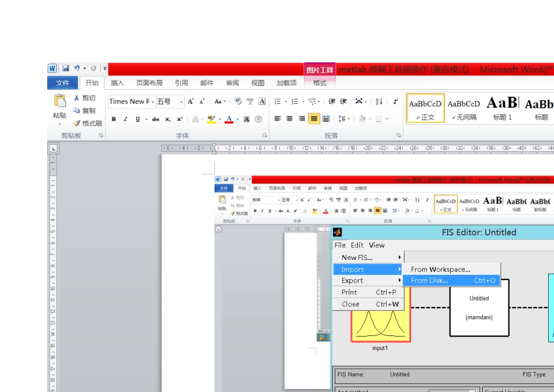Click the Paste (粘贴) clipboard icon
This screenshot has height=392, width=554.
point(59,101)
